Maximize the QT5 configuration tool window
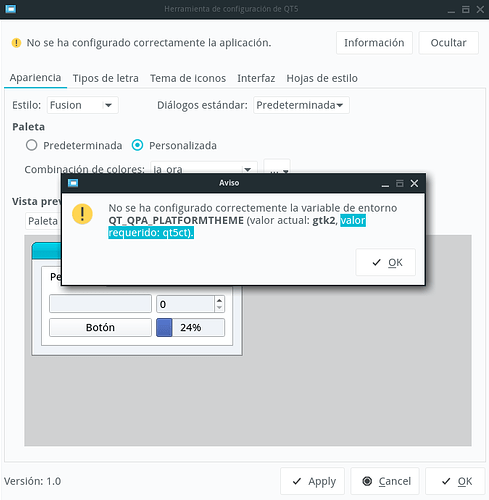Viewport: 489px width, 500px height. coord(466,9)
